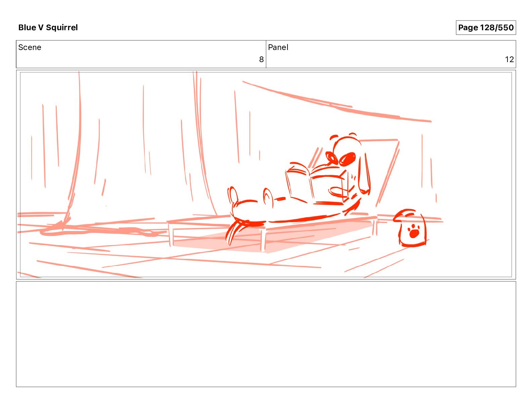Click the panel number '12'
The image size is (532, 411).
tap(509, 59)
